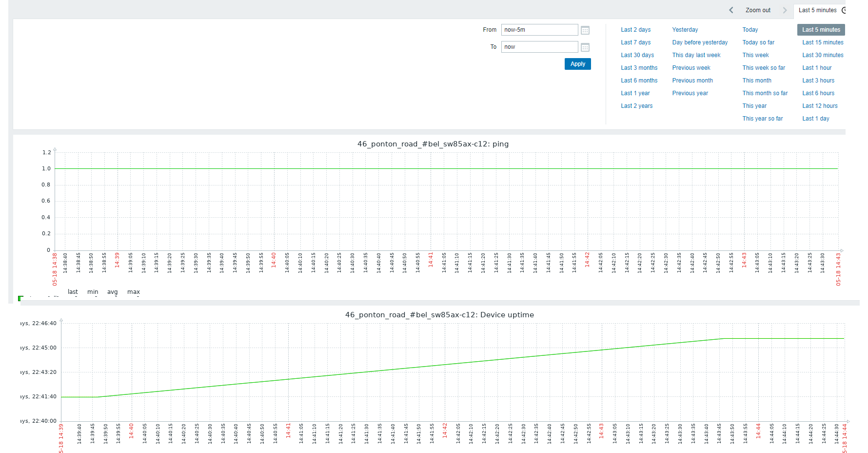Choose Day before yesterday range
This screenshot has height=453, width=868.
point(699,42)
